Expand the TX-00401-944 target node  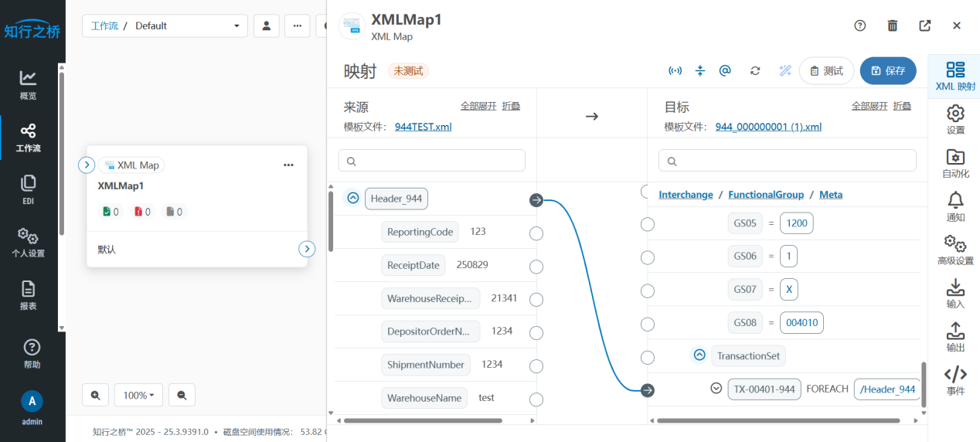(716, 389)
